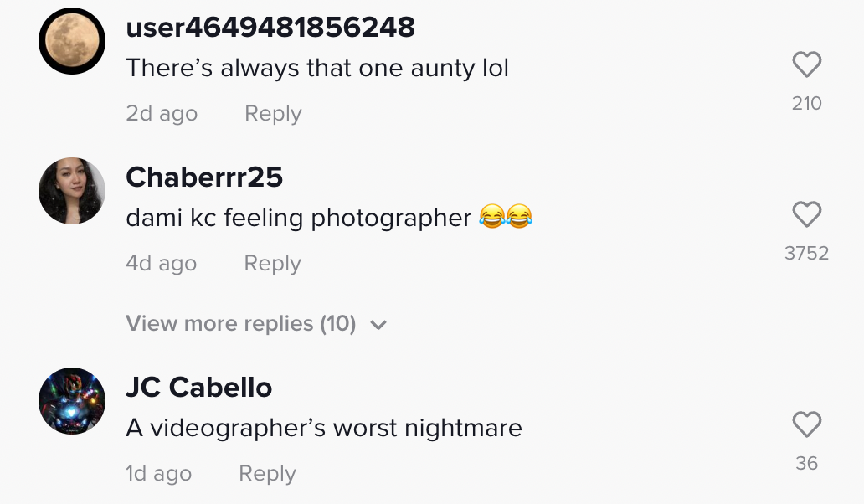Open user4649481856248's moon profile picture
The image size is (864, 504).
pos(72,40)
